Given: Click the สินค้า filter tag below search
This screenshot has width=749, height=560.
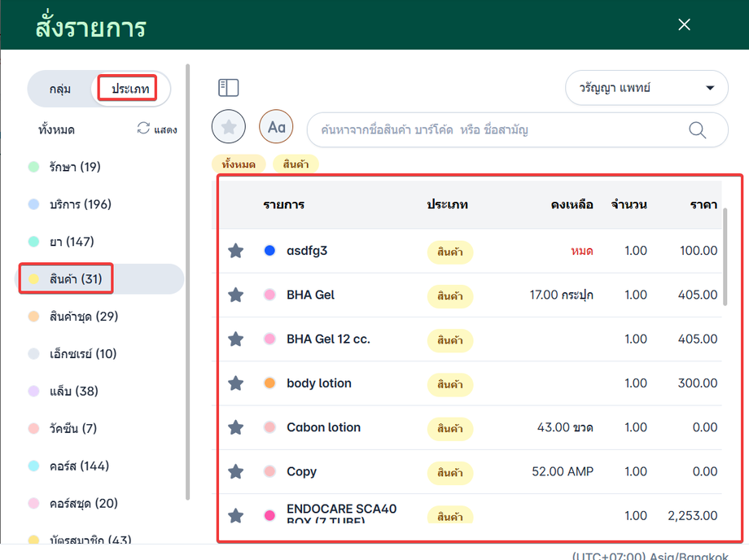Looking at the screenshot, I should pos(296,164).
